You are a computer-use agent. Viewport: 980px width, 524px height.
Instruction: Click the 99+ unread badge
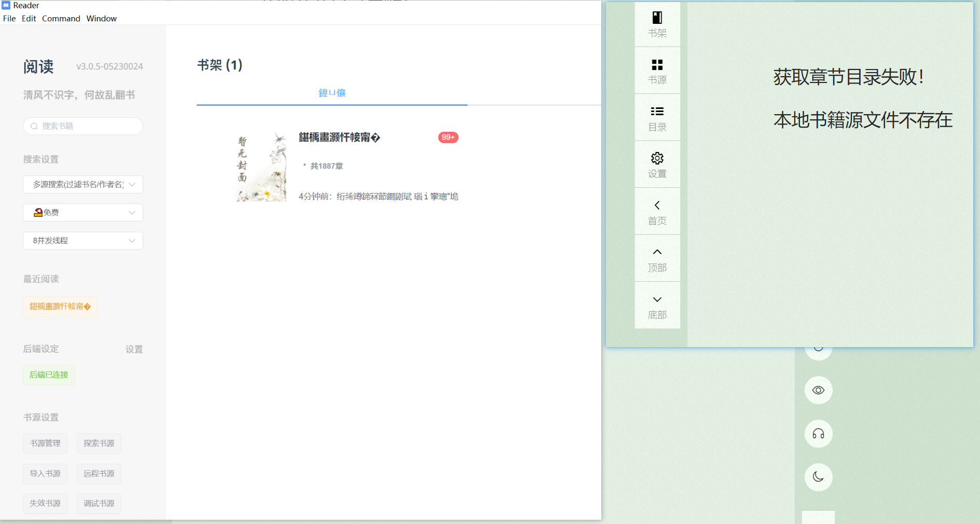(x=448, y=137)
